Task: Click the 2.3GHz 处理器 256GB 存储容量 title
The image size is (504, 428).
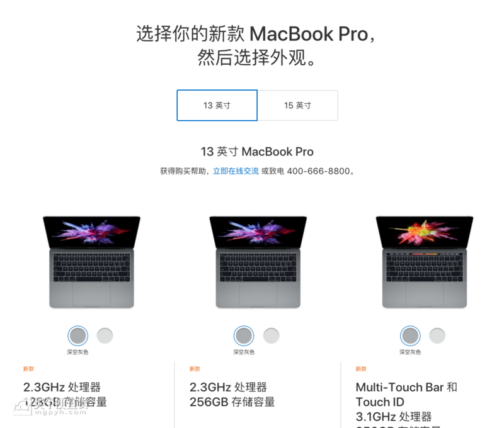Action: [232, 395]
